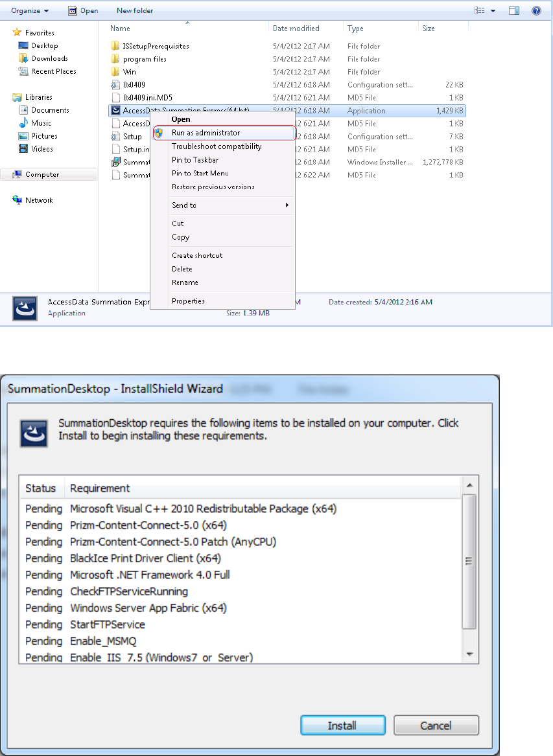Click the change view icon

(479, 10)
